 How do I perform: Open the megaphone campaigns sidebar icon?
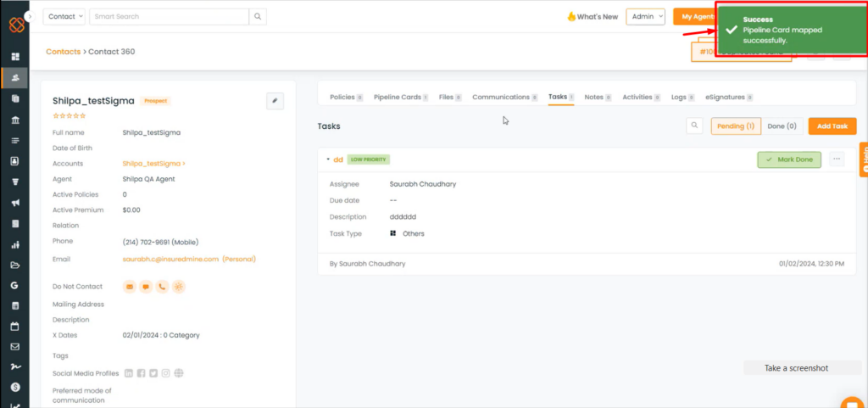(x=15, y=203)
